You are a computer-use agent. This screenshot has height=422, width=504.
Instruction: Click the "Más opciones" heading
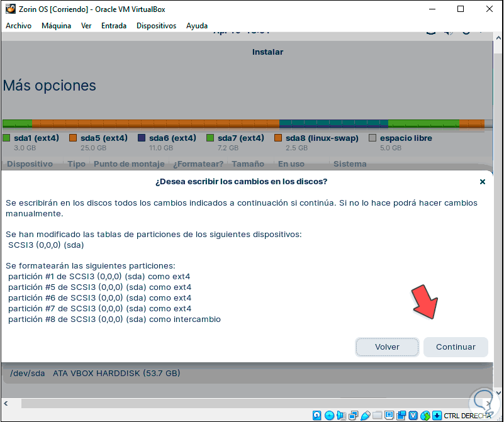click(x=50, y=86)
